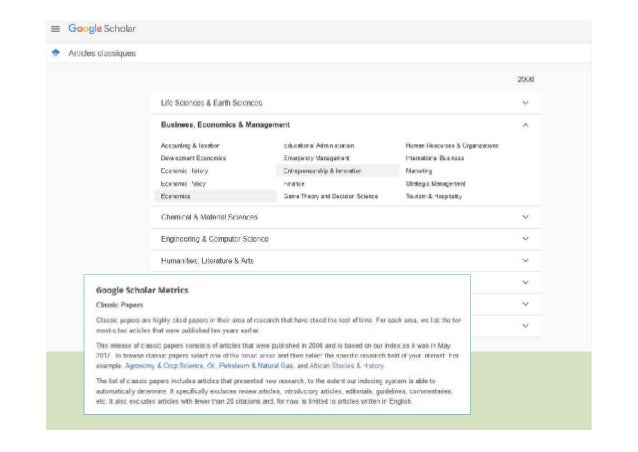This screenshot has width=638, height=452.
Task: Click the Scholar graduation cap icon
Action: point(56,53)
